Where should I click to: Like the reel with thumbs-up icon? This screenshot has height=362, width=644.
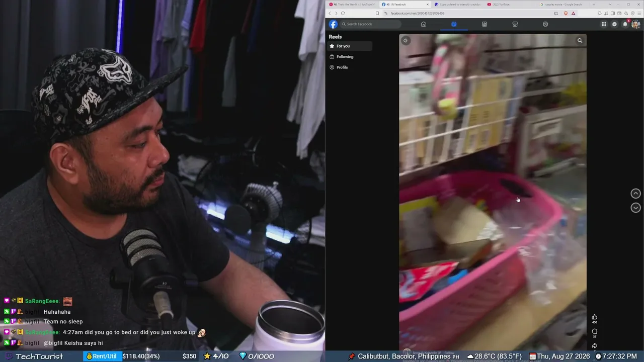click(595, 317)
